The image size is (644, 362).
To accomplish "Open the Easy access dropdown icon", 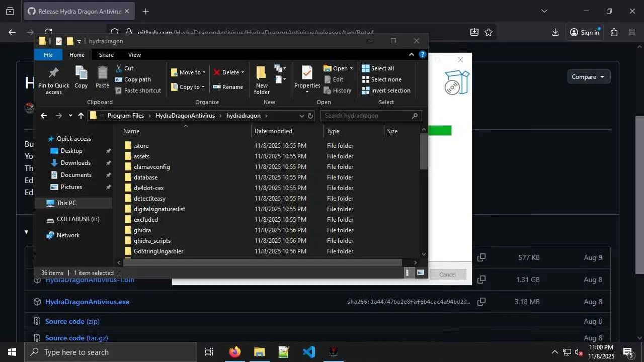I will coord(280,79).
